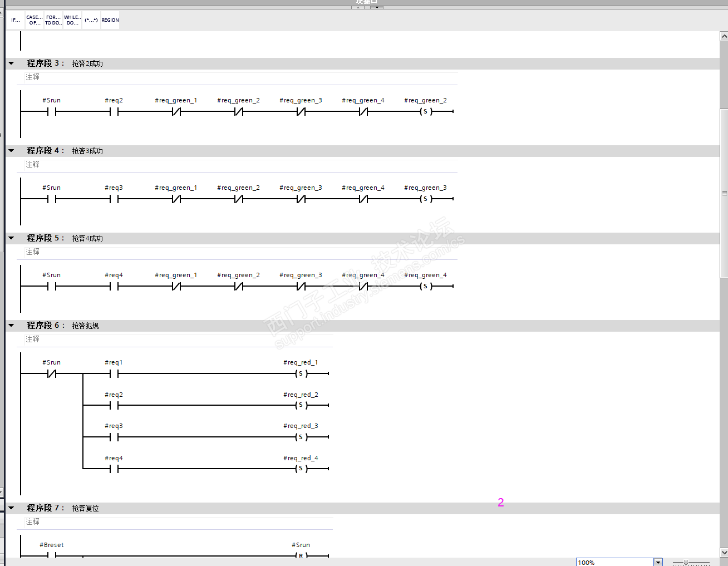Click the network title 抢答犯规
The width and height of the screenshot is (728, 566).
(x=85, y=326)
